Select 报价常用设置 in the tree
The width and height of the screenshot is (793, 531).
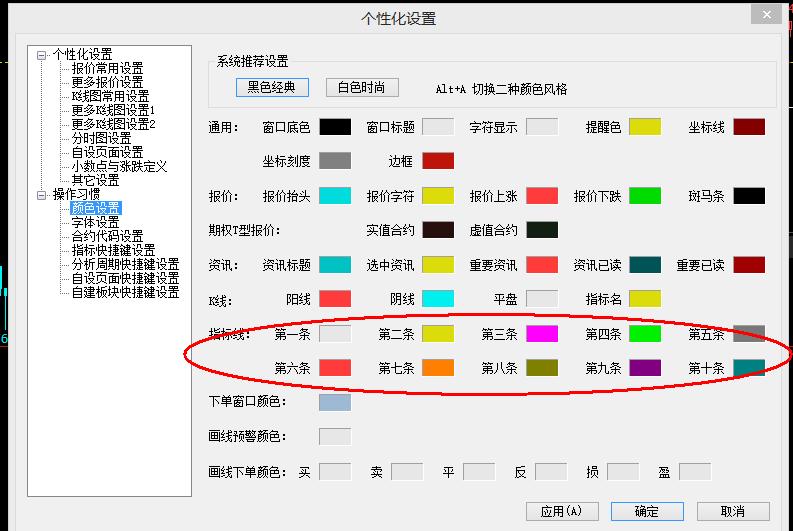(x=107, y=68)
